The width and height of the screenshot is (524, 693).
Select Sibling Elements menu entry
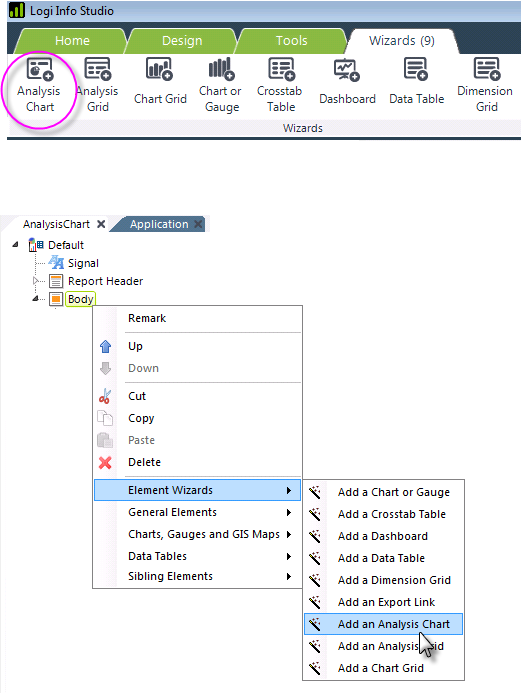(x=197, y=576)
